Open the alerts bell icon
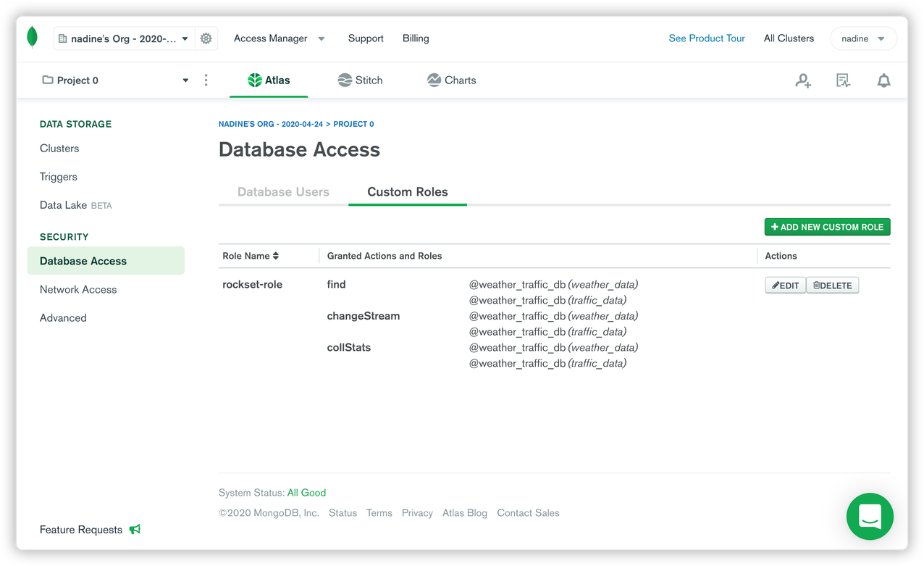The width and height of the screenshot is (924, 566). click(883, 80)
